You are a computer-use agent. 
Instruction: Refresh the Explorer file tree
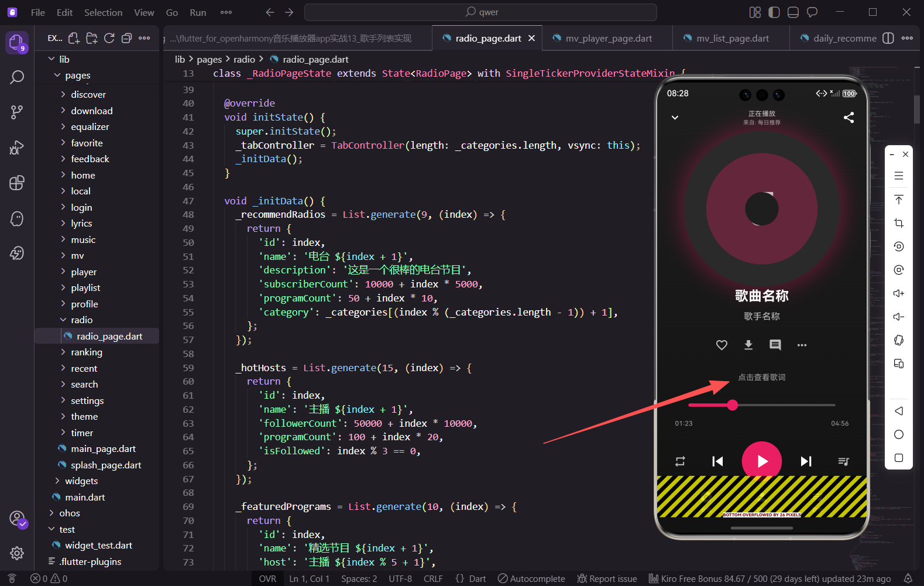pos(109,38)
